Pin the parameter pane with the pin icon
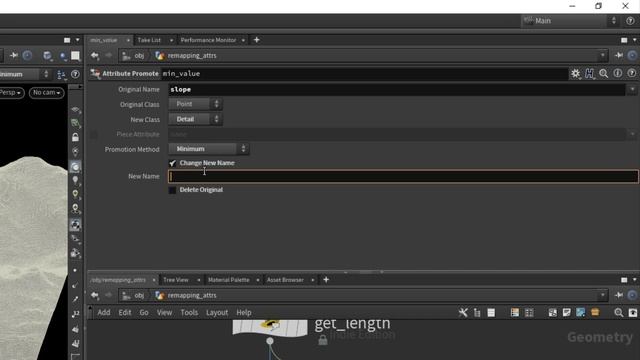The height and width of the screenshot is (360, 640). click(x=619, y=56)
